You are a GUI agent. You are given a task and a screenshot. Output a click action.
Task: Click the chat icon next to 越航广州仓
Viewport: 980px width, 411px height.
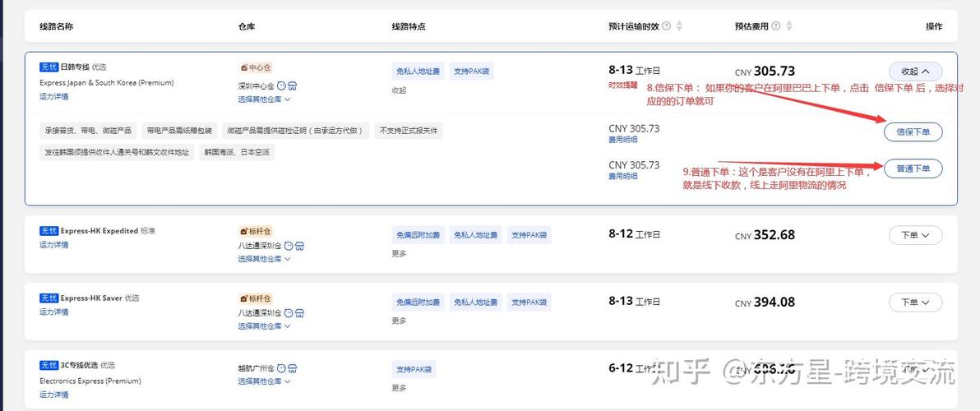(282, 368)
